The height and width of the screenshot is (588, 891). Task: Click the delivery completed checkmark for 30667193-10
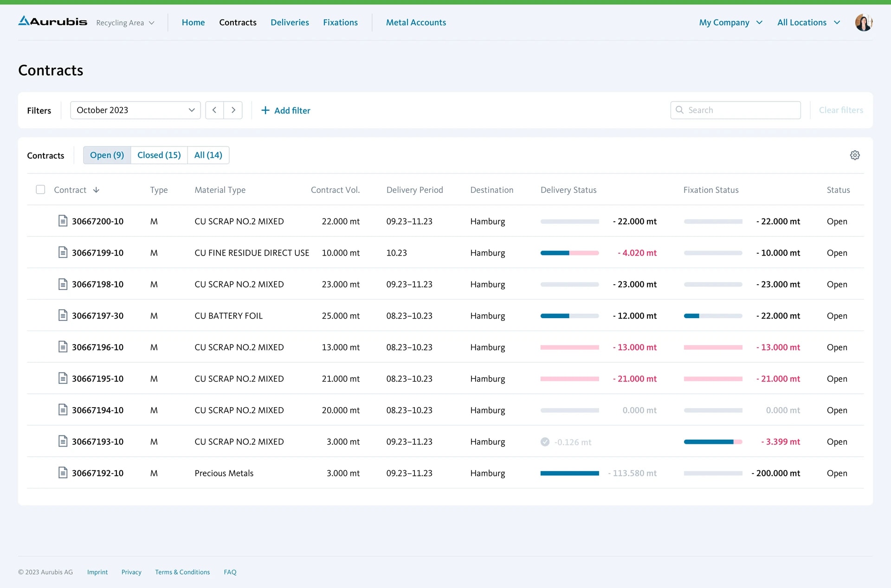point(545,441)
